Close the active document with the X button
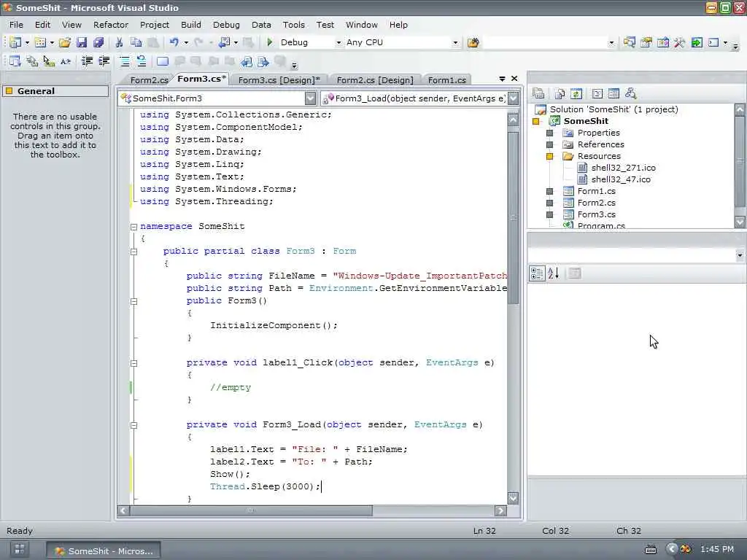The image size is (747, 560). point(514,79)
